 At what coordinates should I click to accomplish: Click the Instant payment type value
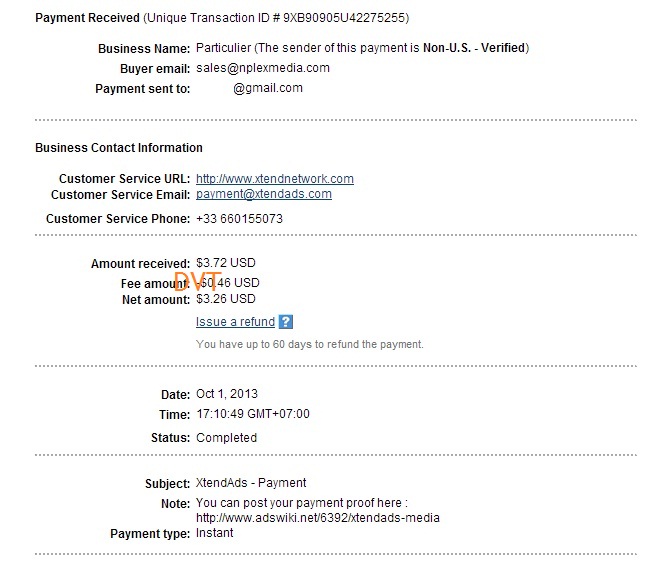214,533
